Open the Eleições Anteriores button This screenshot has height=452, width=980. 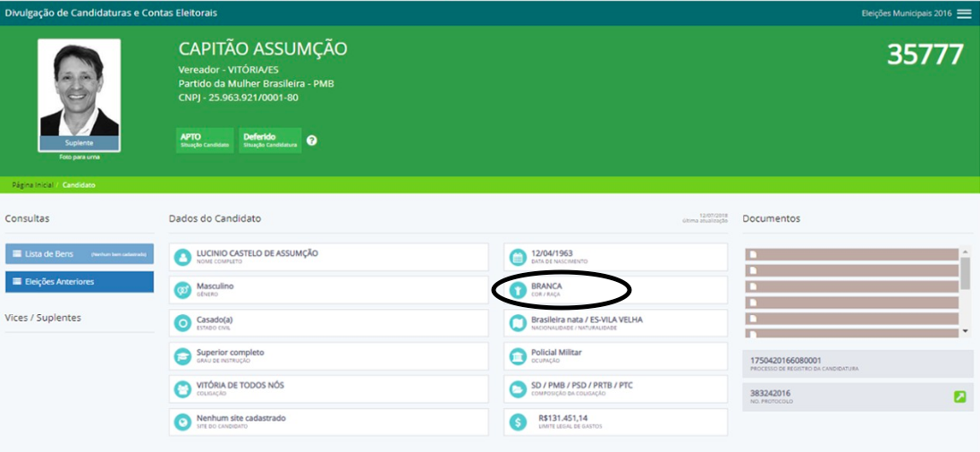[x=80, y=282]
